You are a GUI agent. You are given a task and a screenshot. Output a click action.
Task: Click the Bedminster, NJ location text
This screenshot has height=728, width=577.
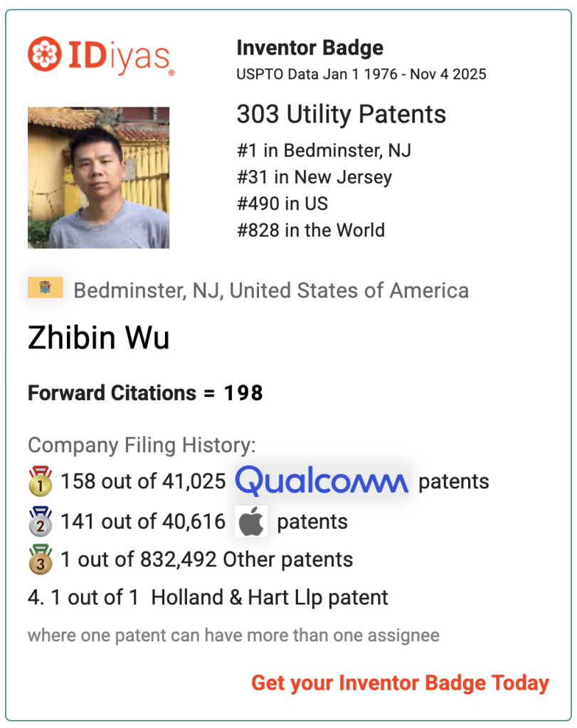pyautogui.click(x=271, y=290)
